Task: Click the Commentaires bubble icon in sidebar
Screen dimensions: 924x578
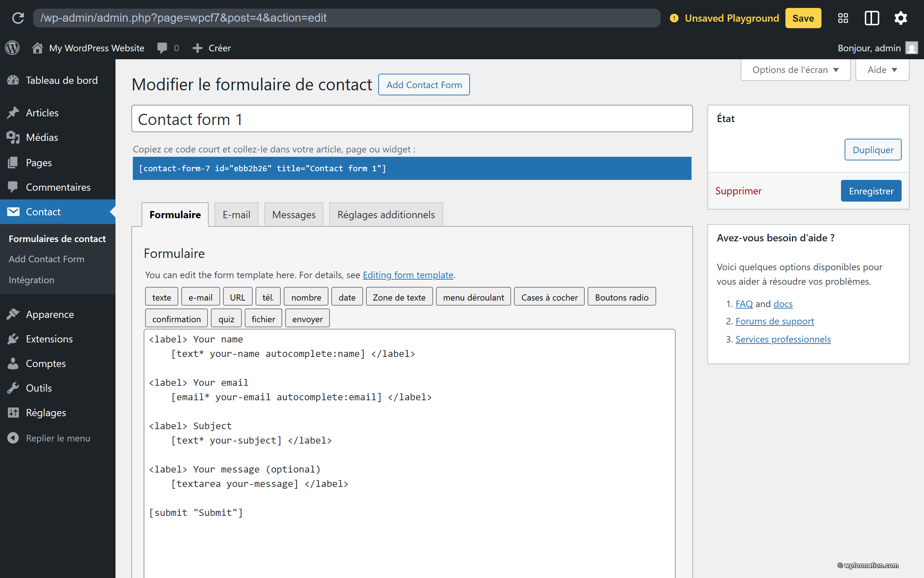Action: (13, 187)
